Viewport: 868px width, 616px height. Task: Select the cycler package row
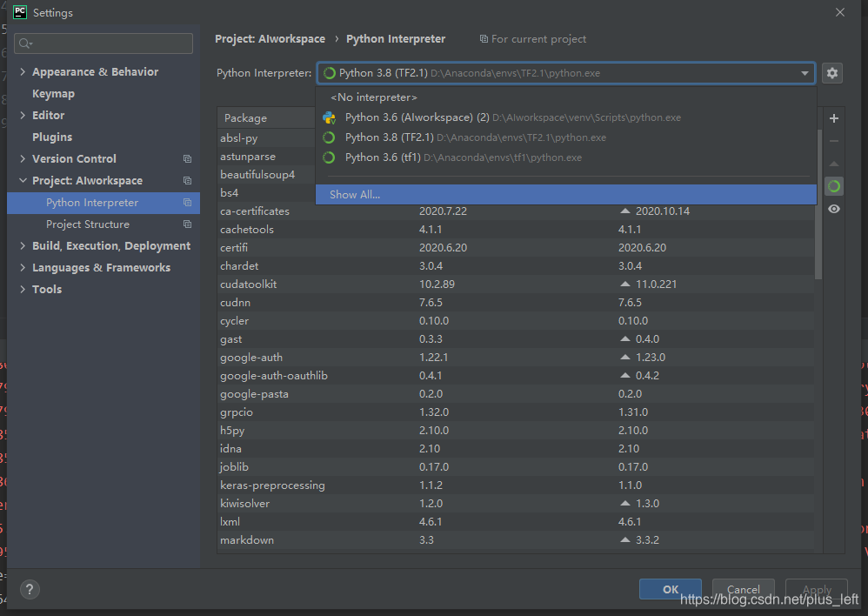(x=516, y=321)
